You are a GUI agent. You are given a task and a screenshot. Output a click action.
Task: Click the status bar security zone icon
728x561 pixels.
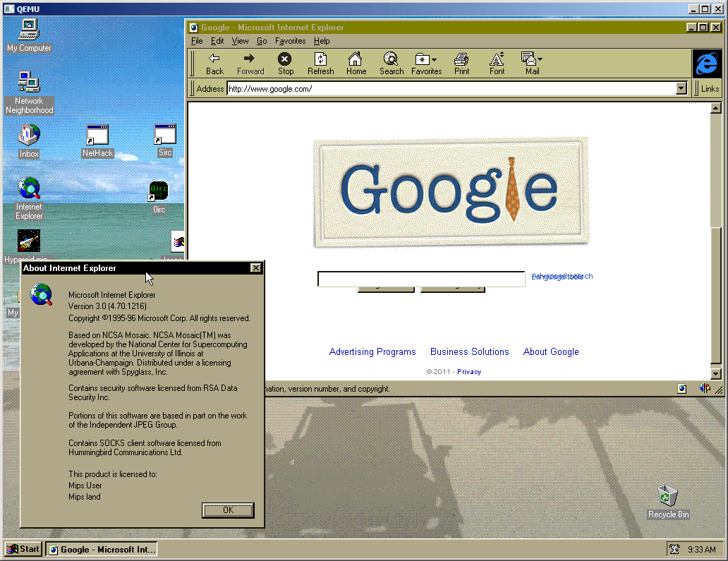681,388
